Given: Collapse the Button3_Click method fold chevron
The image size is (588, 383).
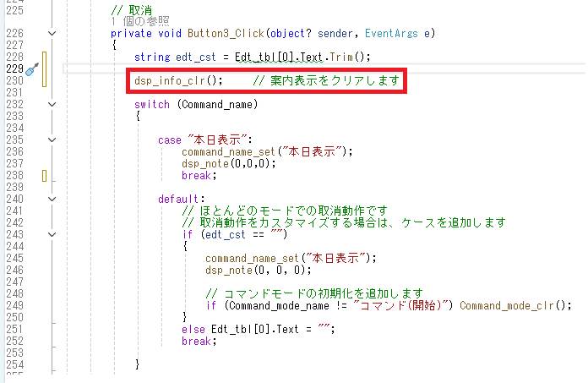Looking at the screenshot, I should tap(53, 33).
